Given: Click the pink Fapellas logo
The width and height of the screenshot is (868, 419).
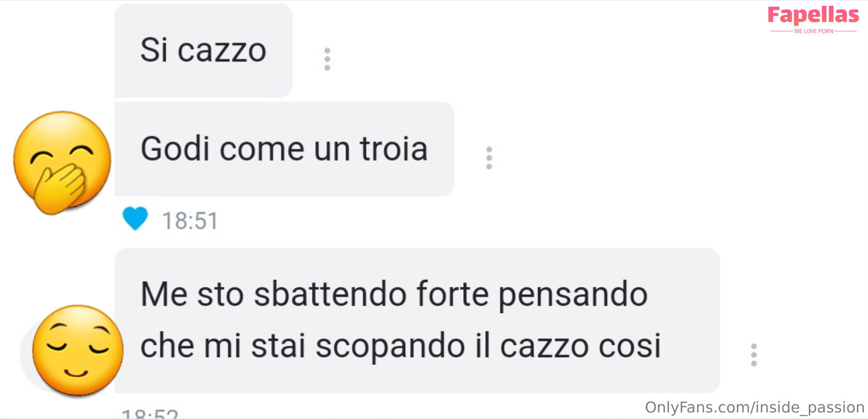Looking at the screenshot, I should [813, 15].
